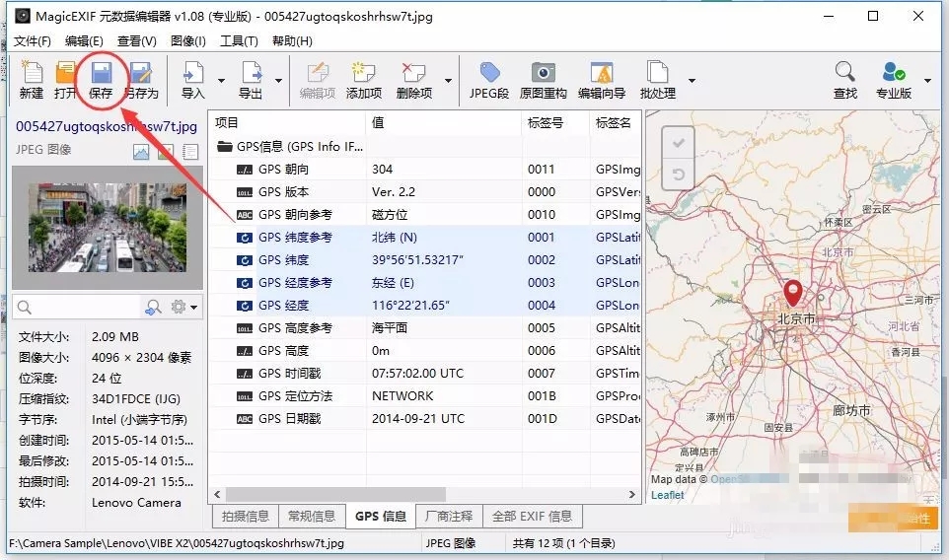This screenshot has height=560, width=949.
Task: Select the GPS 版本 row
Action: [x=425, y=191]
